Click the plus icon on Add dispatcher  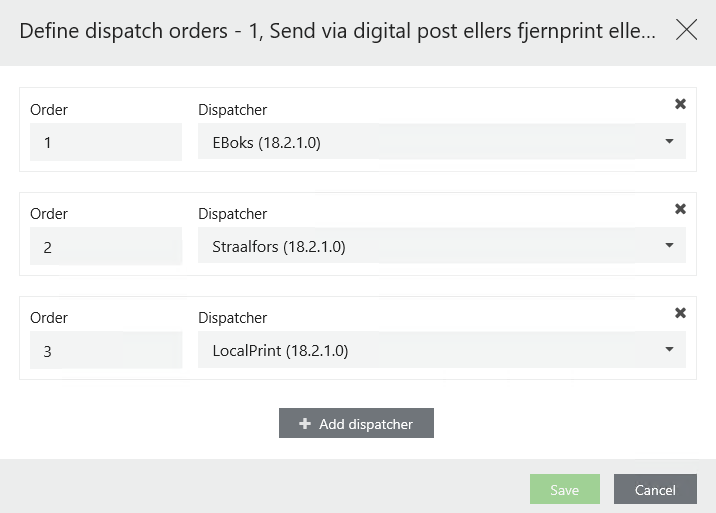point(305,424)
